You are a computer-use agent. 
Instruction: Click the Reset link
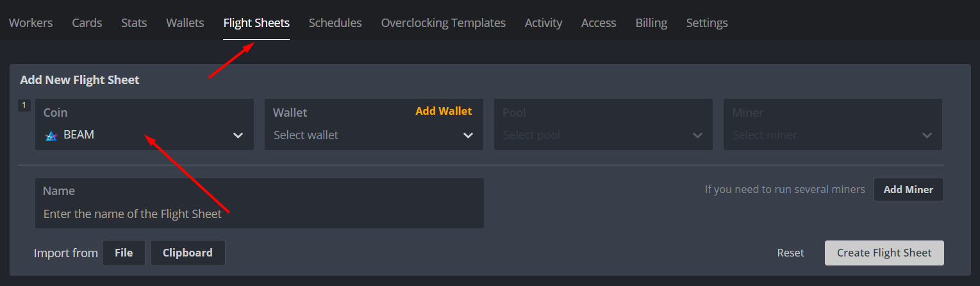[x=790, y=253]
